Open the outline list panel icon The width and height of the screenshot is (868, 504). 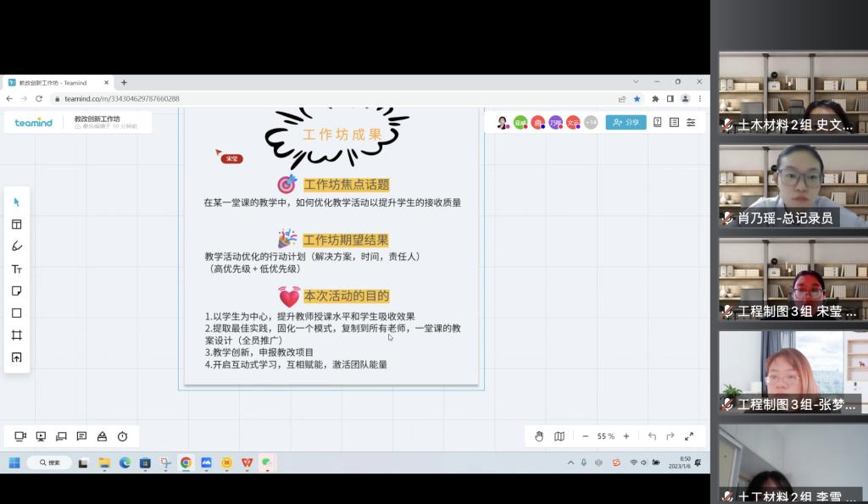point(674,122)
